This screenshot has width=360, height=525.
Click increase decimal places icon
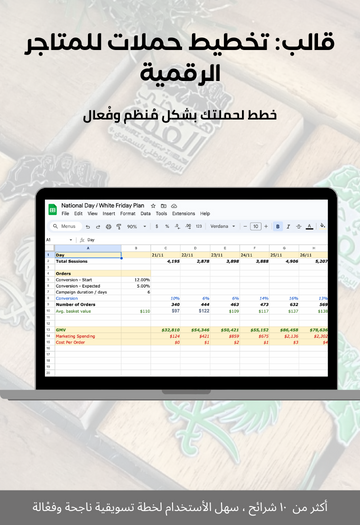click(x=188, y=227)
